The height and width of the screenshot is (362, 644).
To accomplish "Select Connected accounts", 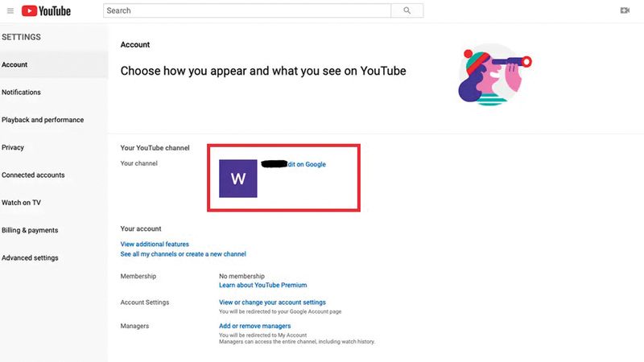I will coord(33,175).
